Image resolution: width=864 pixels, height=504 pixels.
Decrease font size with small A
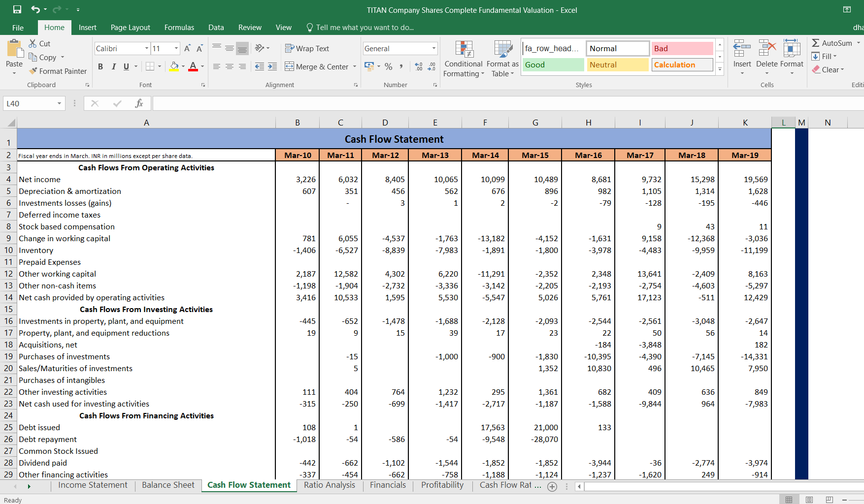pyautogui.click(x=199, y=48)
